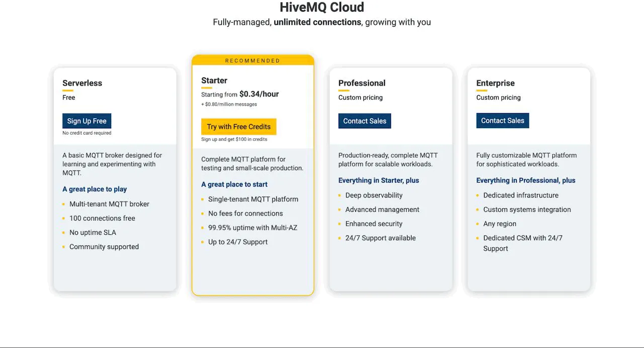Viewport: 644px width, 348px height.
Task: Click '100 connections free' item
Action: pyautogui.click(x=102, y=218)
